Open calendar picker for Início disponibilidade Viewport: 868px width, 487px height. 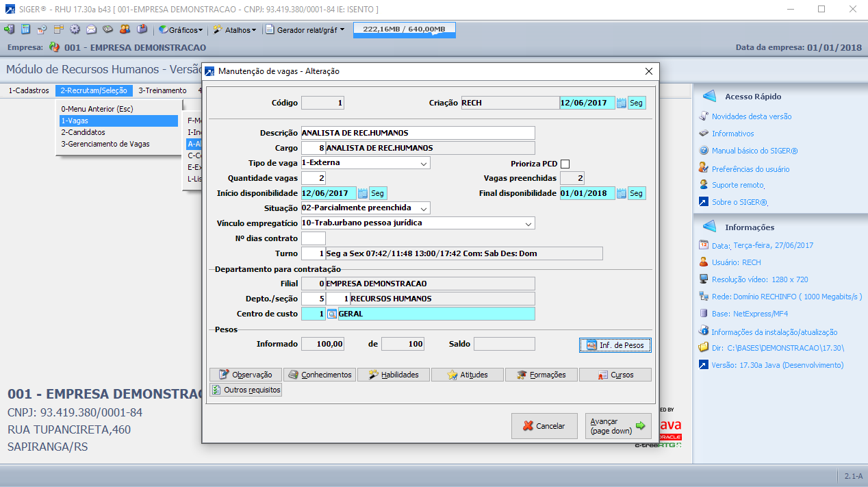pos(363,193)
